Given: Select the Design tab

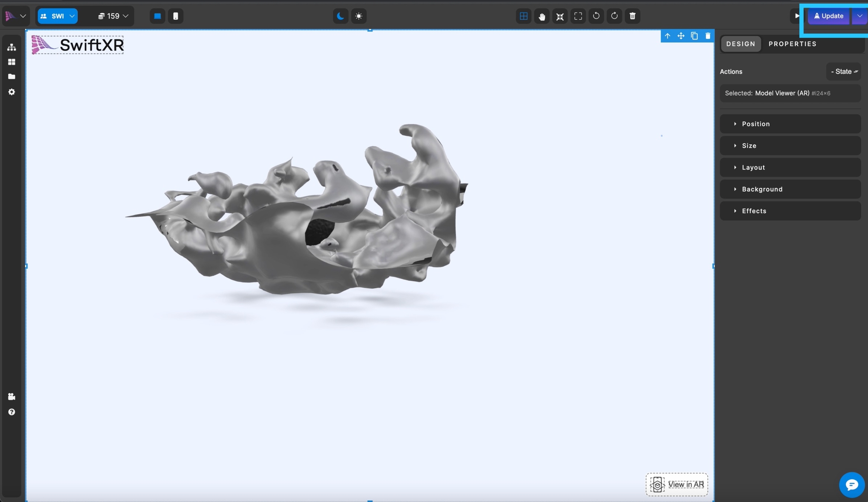Looking at the screenshot, I should pyautogui.click(x=741, y=44).
